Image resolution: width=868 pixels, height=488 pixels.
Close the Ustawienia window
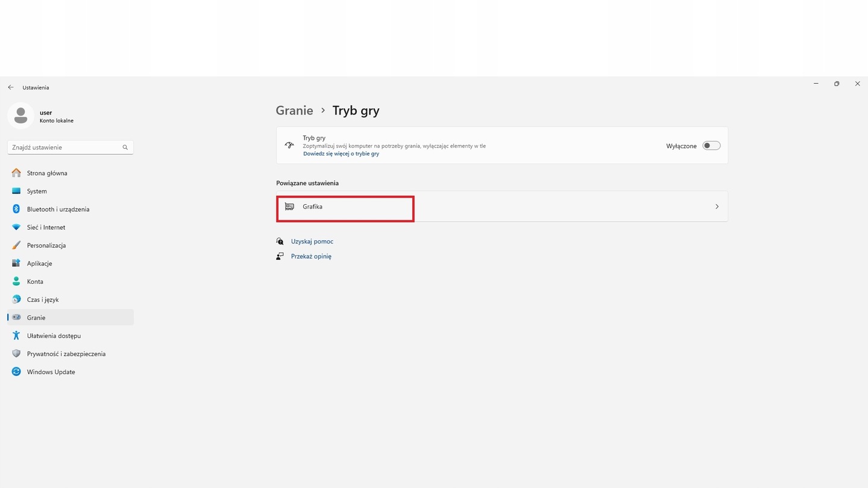pyautogui.click(x=857, y=84)
